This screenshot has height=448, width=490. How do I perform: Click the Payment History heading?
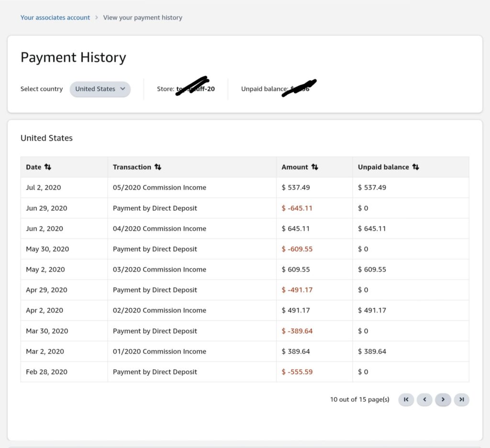click(x=73, y=57)
